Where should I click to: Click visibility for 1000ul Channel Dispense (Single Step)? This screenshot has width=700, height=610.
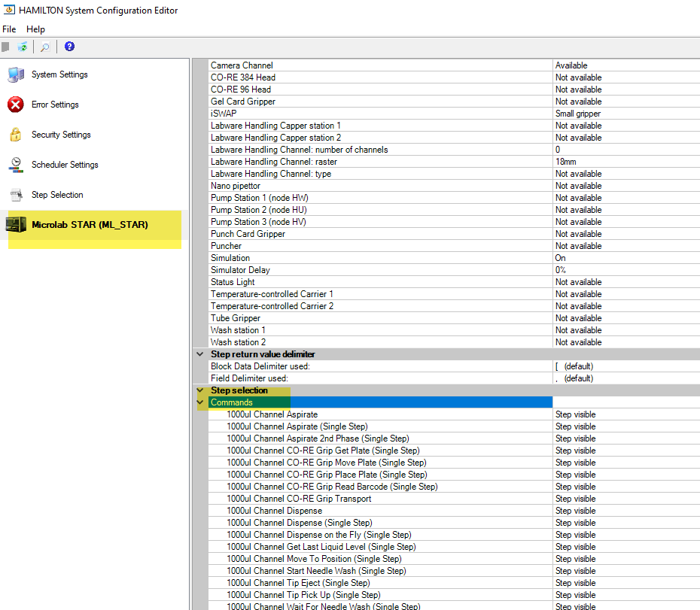[626, 523]
